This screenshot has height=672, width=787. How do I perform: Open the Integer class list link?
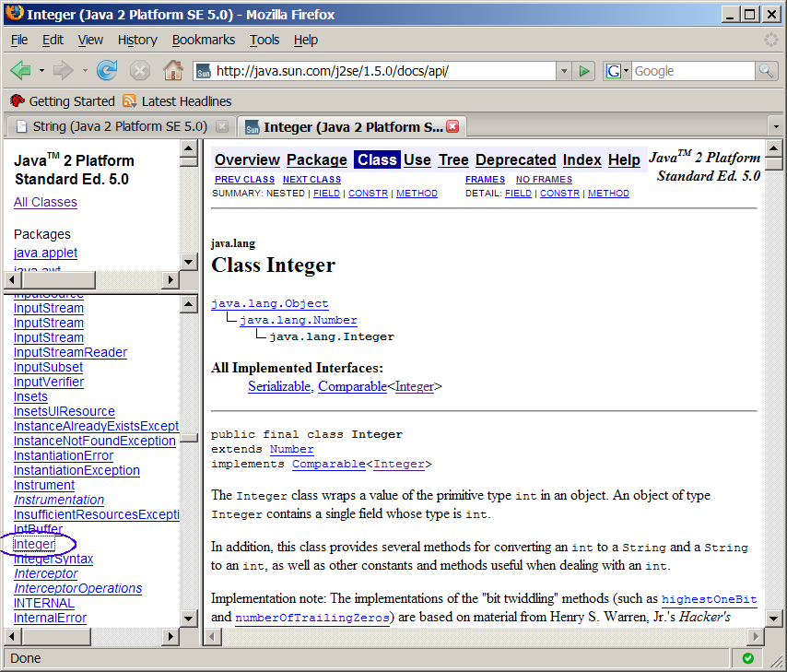[x=34, y=544]
